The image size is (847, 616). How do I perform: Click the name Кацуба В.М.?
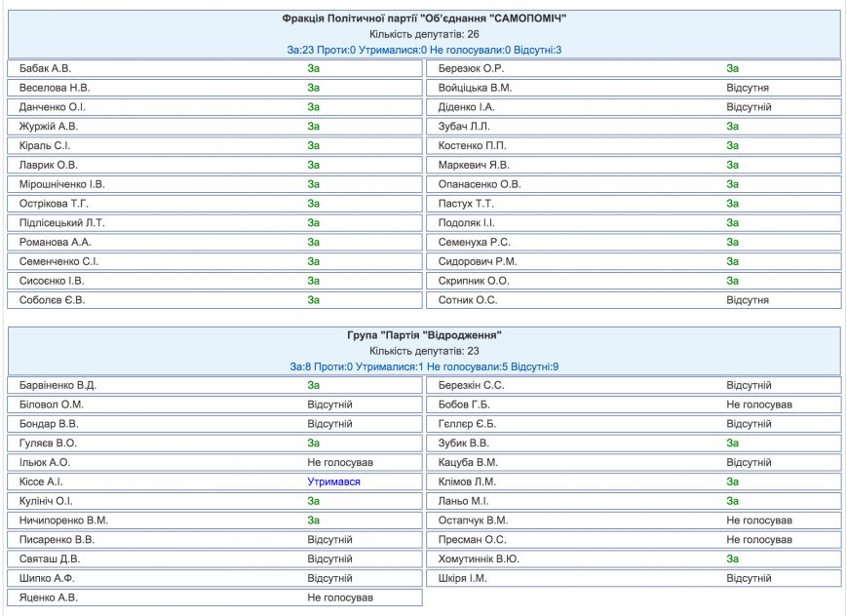[468, 463]
